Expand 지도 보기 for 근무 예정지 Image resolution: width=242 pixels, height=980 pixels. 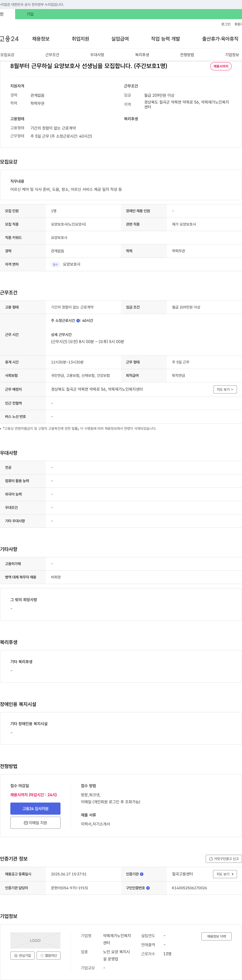(225, 389)
